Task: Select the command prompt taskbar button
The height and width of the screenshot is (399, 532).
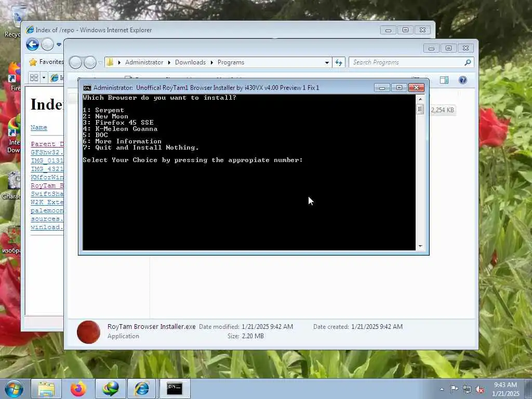Action: coord(175,389)
